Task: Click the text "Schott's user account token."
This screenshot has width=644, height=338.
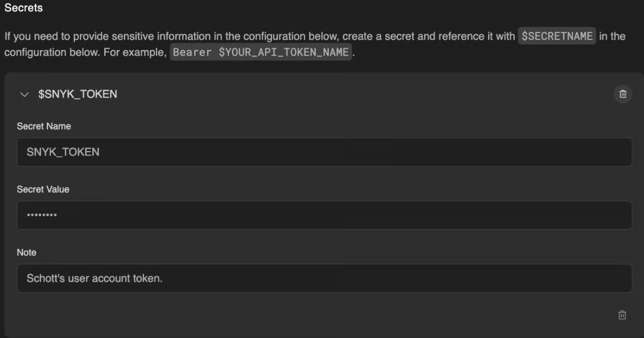Action: tap(95, 278)
